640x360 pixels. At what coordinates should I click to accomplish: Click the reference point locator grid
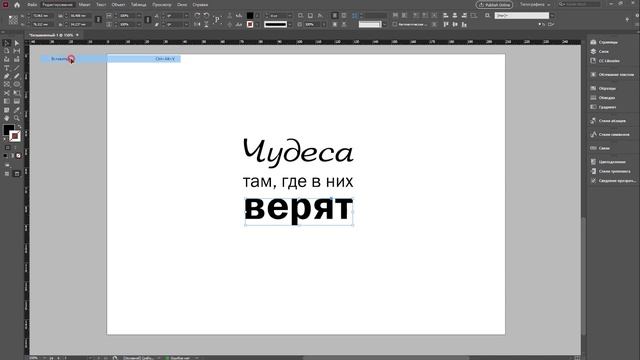tap(13, 20)
